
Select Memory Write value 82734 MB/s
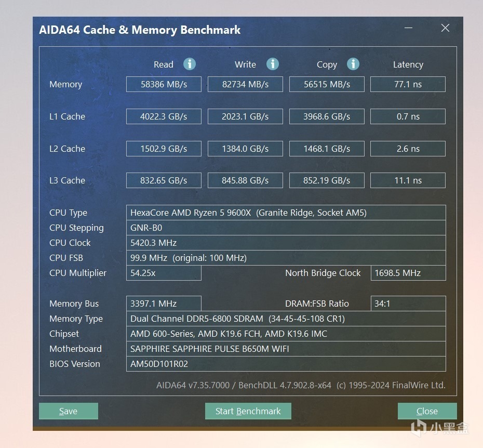(245, 84)
